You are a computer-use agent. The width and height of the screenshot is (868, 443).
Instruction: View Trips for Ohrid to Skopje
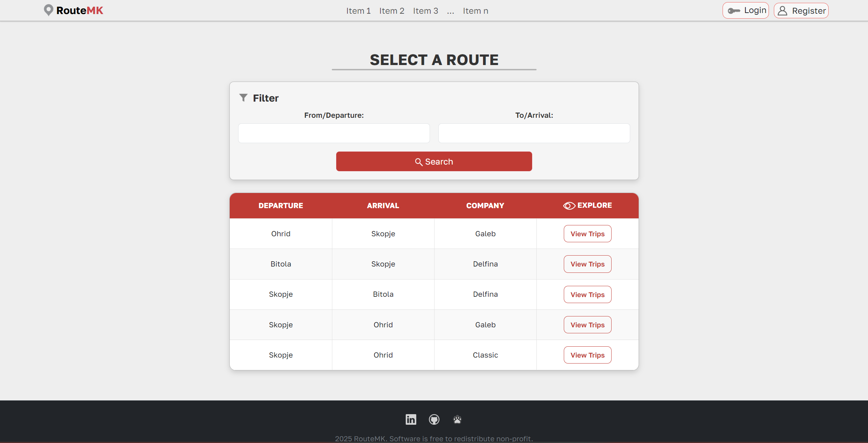(587, 234)
